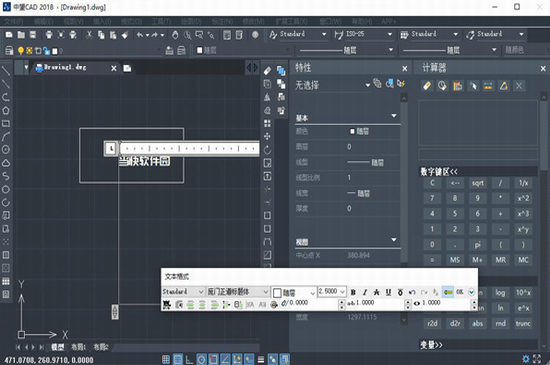Click the settings gear in status bar
This screenshot has width=550, height=365.
(525, 359)
